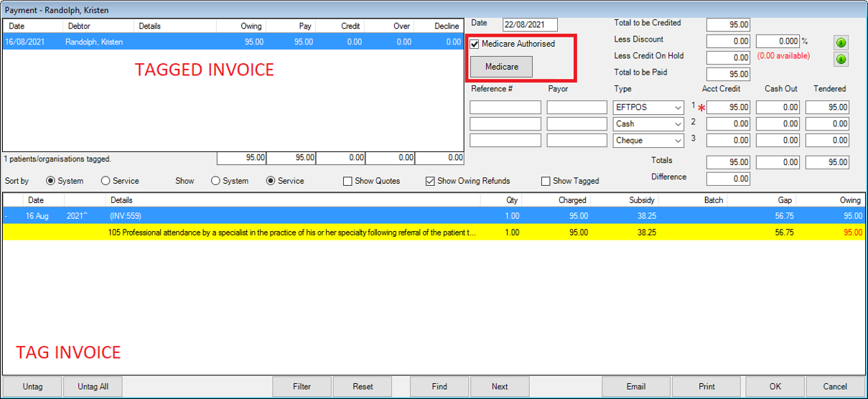Click the Untag All button
Image resolution: width=868 pixels, height=399 pixels.
93,386
